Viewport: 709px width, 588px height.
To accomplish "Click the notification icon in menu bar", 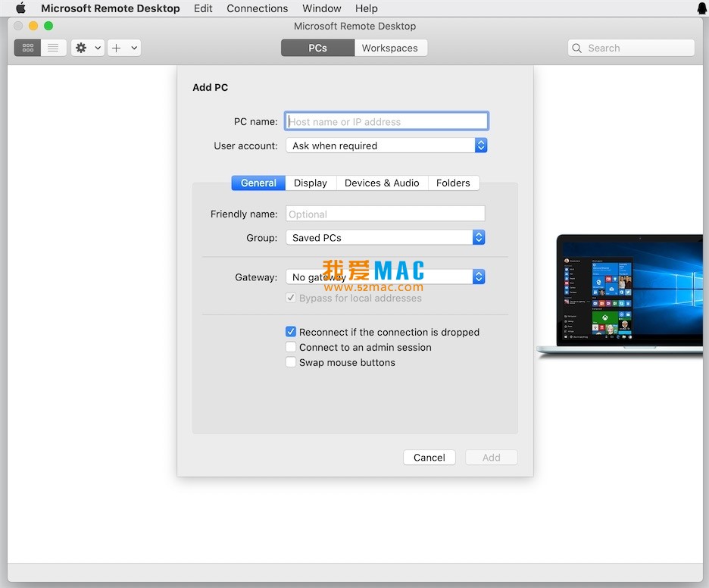I will [701, 8].
